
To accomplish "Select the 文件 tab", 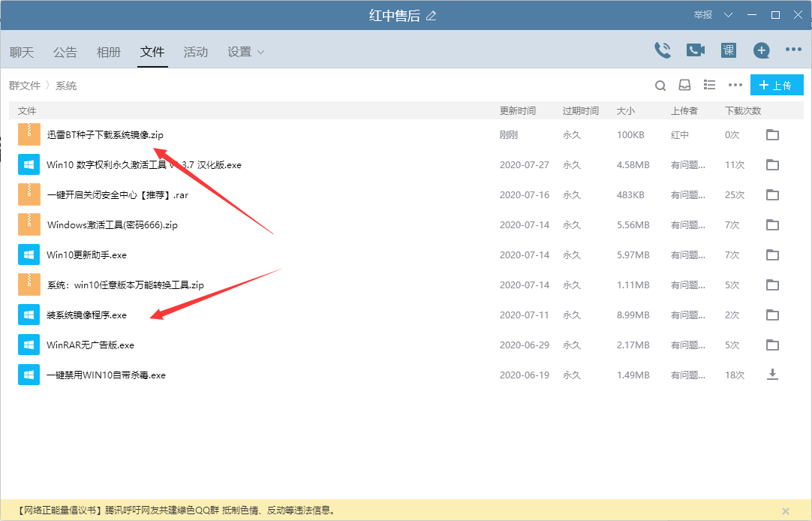I will [x=152, y=52].
